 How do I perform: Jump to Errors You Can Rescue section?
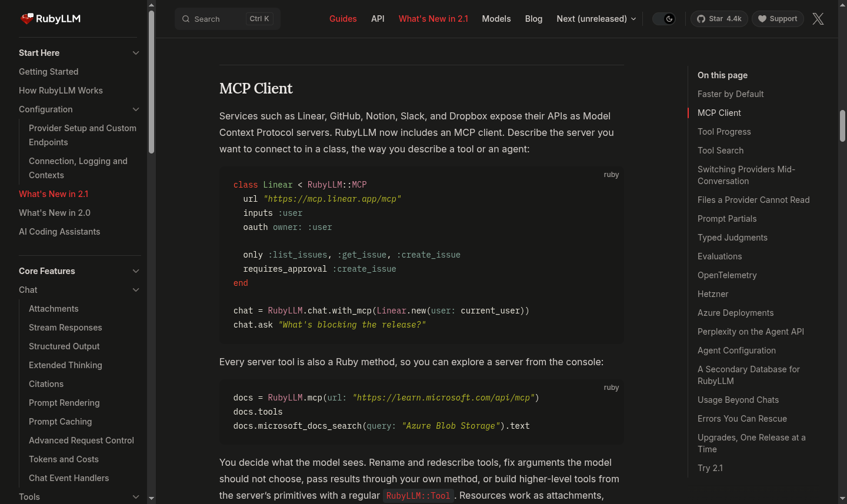click(x=742, y=419)
